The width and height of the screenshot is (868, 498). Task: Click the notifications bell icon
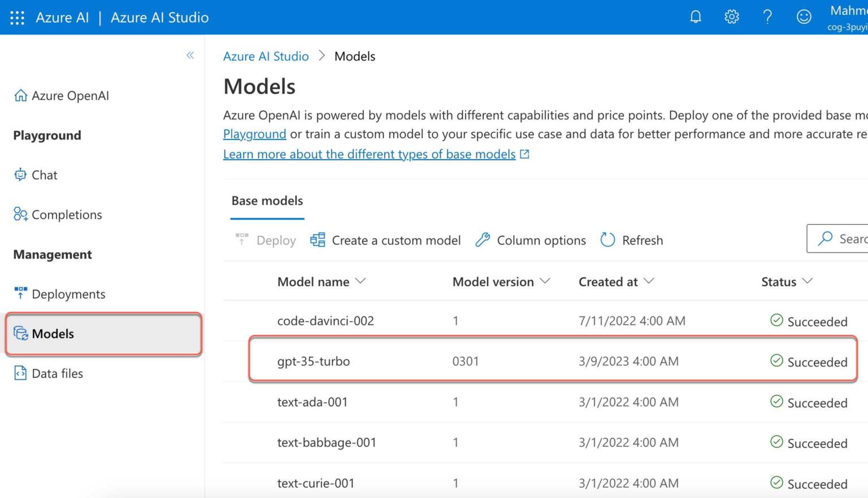(x=695, y=17)
